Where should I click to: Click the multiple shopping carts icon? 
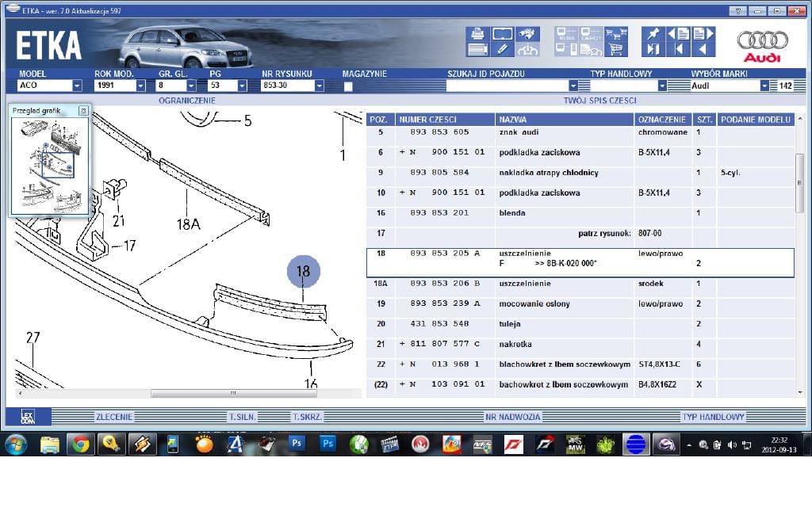(616, 34)
